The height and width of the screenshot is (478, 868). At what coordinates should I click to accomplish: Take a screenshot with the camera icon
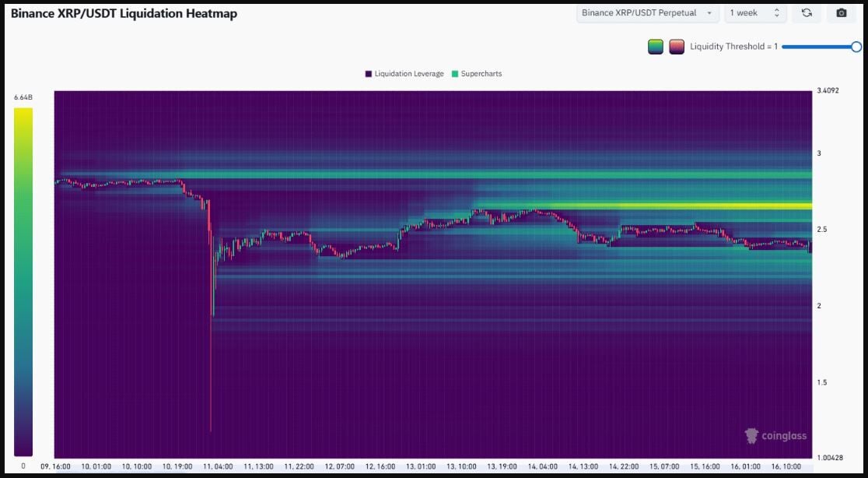842,12
